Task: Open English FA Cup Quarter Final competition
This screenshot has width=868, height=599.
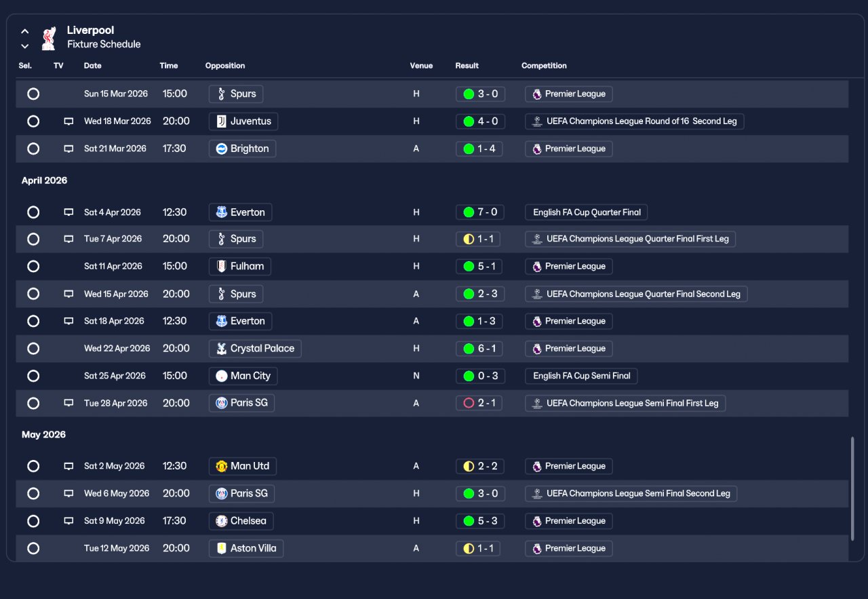Action: click(587, 212)
